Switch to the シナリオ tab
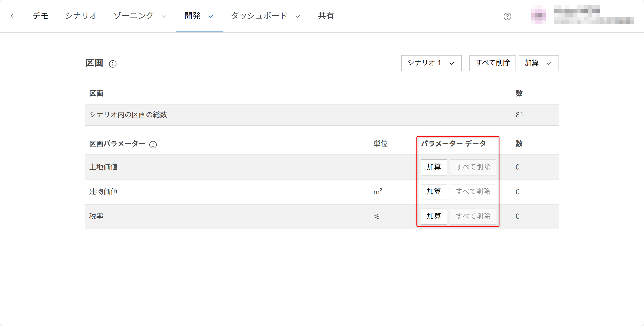644x326 pixels. pos(81,16)
